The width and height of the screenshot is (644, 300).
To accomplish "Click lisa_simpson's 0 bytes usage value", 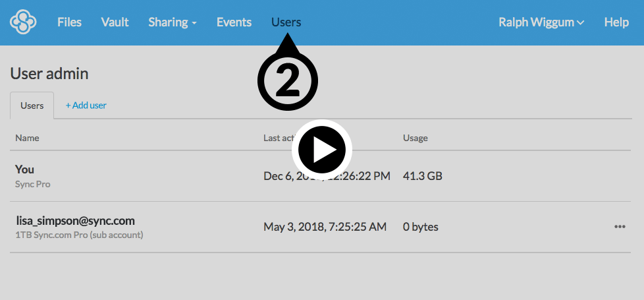I will click(x=420, y=227).
